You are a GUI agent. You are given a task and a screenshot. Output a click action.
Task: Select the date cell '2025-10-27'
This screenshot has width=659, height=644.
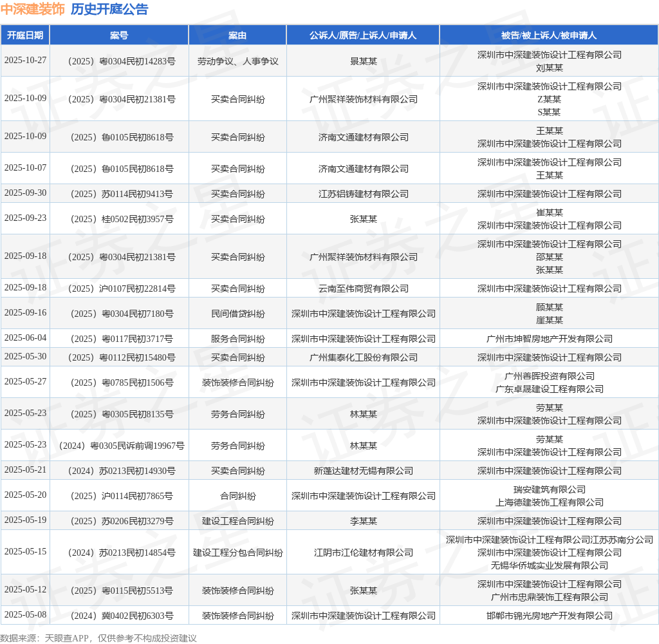click(25, 60)
